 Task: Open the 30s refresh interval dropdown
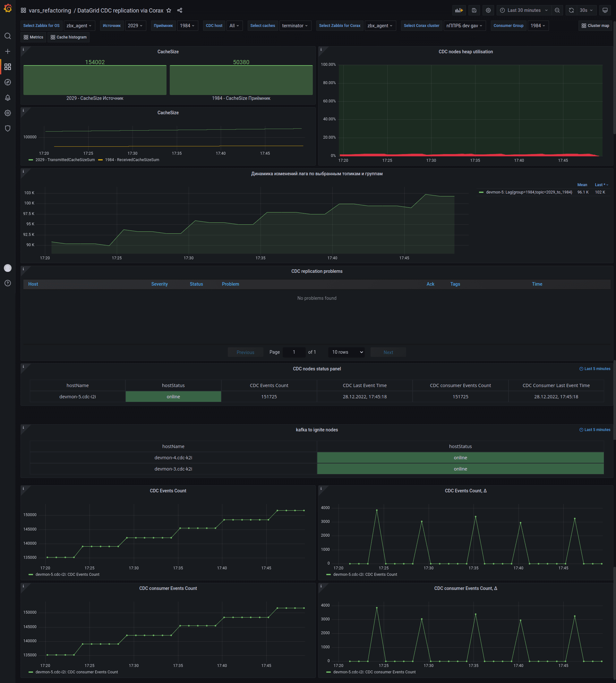pyautogui.click(x=586, y=11)
